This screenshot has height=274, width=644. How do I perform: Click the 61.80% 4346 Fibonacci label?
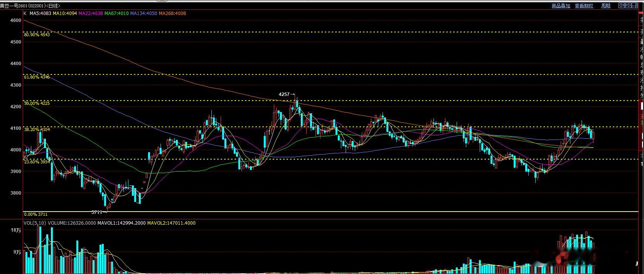pyautogui.click(x=37, y=77)
